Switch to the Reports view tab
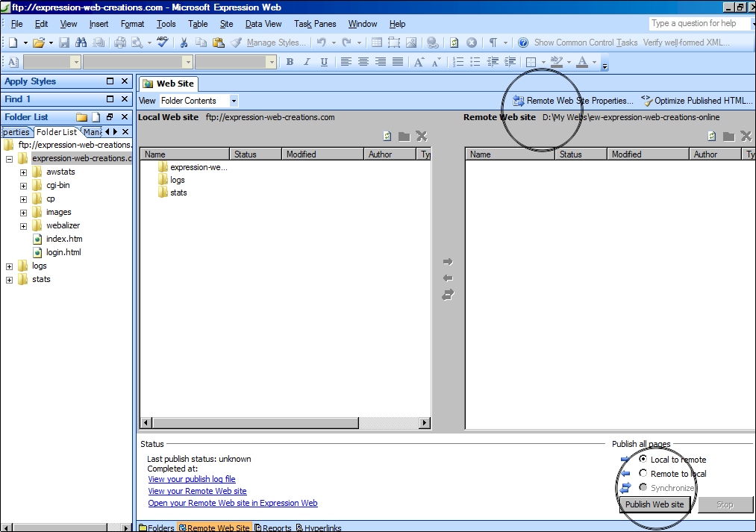756x532 pixels. [273, 528]
